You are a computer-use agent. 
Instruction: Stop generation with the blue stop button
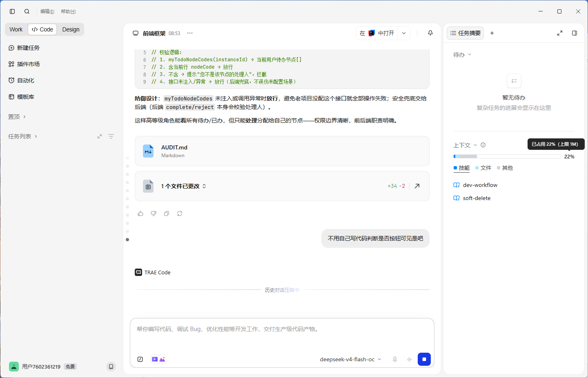click(424, 359)
